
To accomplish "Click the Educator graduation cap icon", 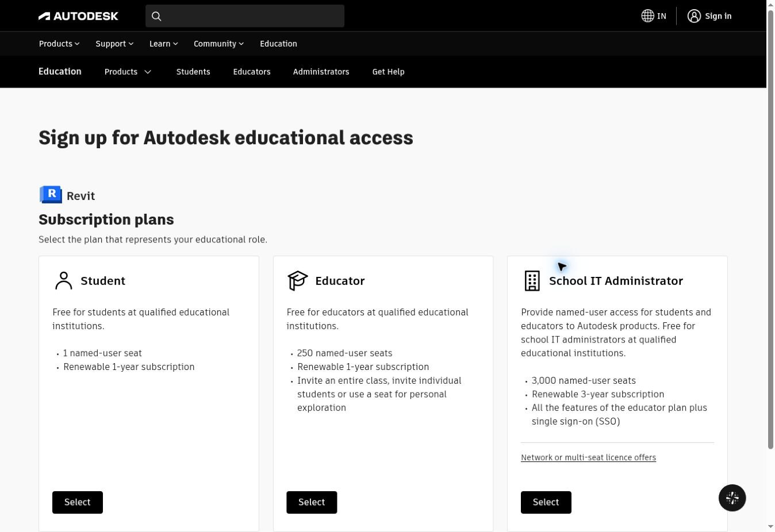I will click(297, 281).
